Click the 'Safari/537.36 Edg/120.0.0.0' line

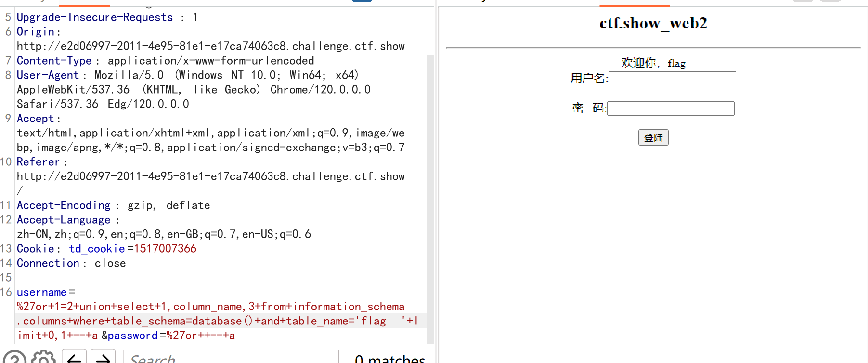pos(103,104)
